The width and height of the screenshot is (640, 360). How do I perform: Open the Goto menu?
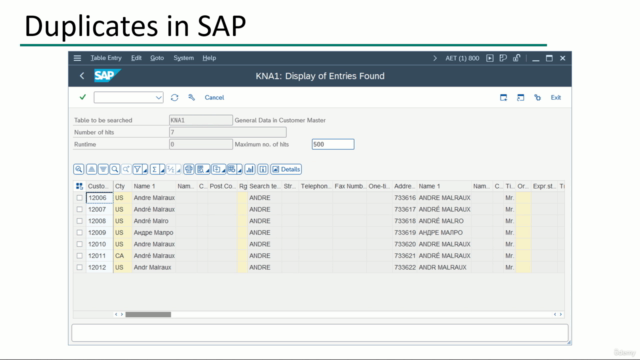(157, 58)
